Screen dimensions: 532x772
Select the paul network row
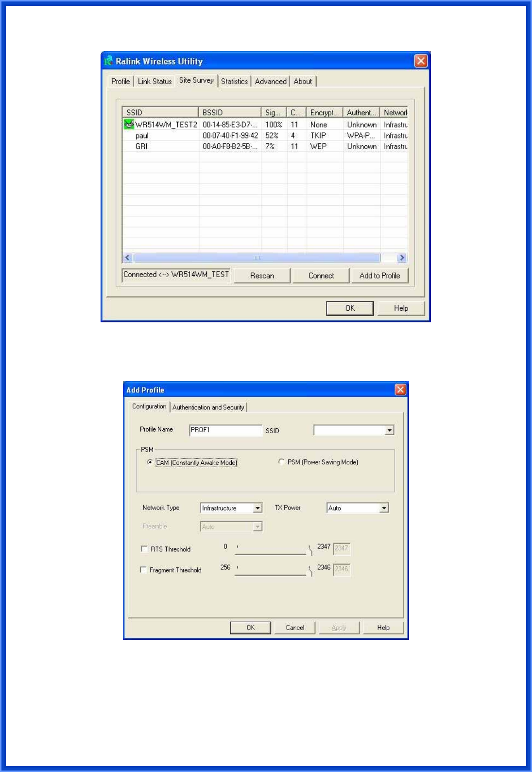coord(265,136)
